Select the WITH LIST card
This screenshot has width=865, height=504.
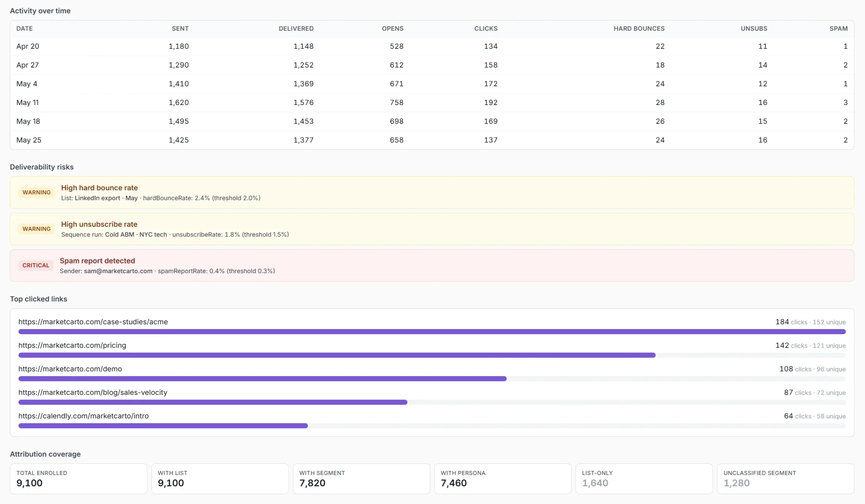click(220, 479)
